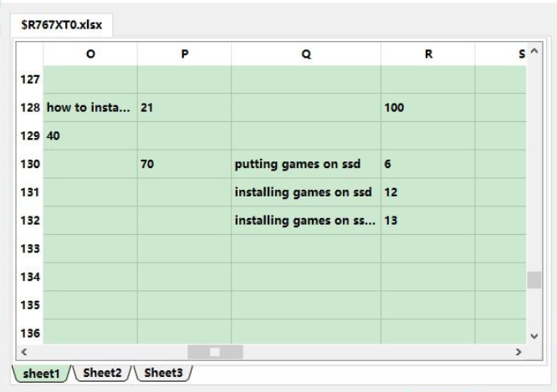Switch to the Sheet3 tab
The width and height of the screenshot is (557, 392).
pyautogui.click(x=163, y=373)
